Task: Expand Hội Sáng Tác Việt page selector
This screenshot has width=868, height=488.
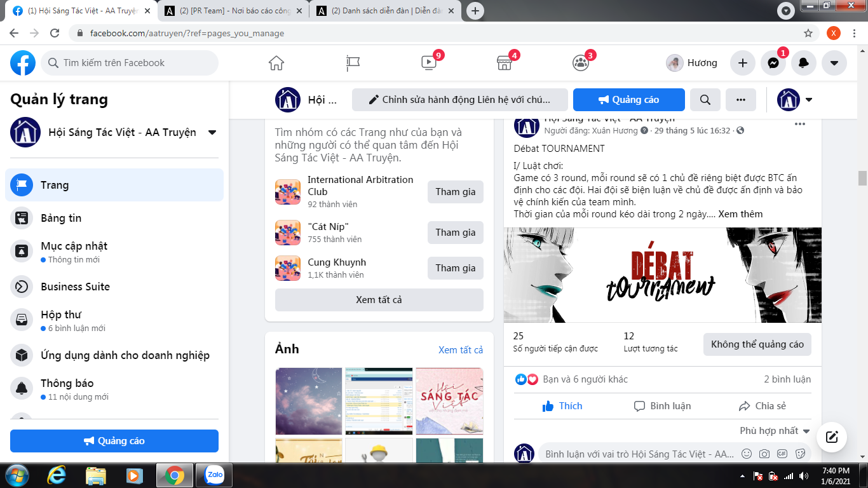Action: coord(212,132)
